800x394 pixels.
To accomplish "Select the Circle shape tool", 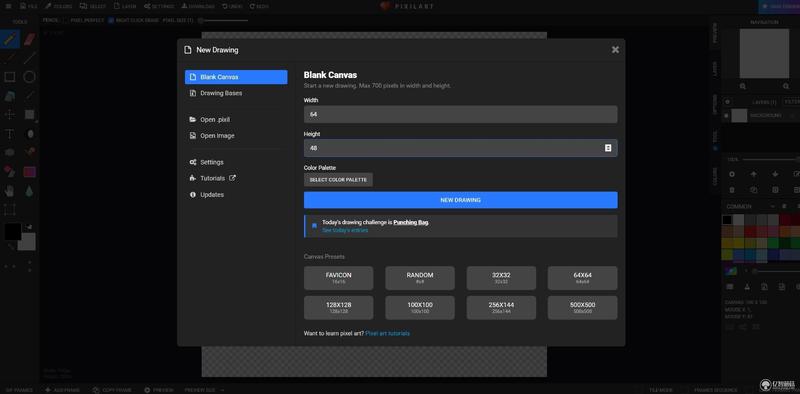I will [x=30, y=77].
